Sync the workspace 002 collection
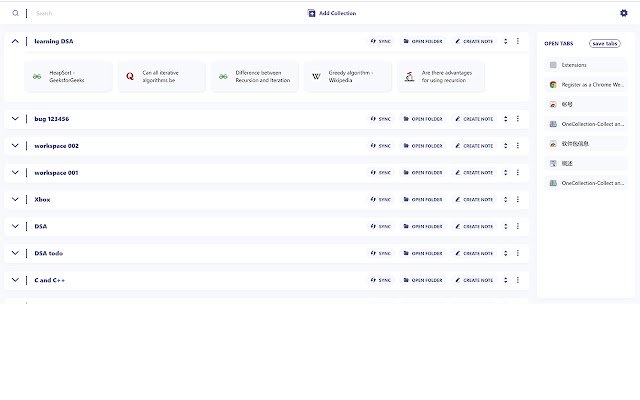The width and height of the screenshot is (640, 400). 380,146
